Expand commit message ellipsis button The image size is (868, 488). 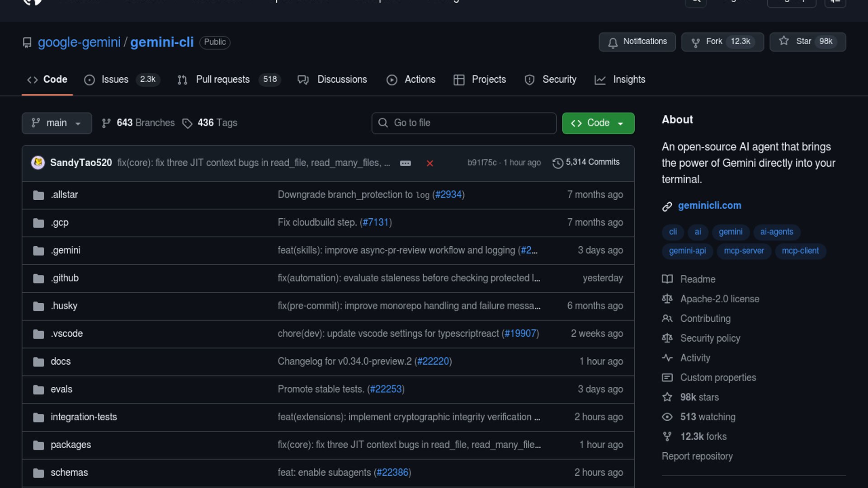(x=405, y=163)
